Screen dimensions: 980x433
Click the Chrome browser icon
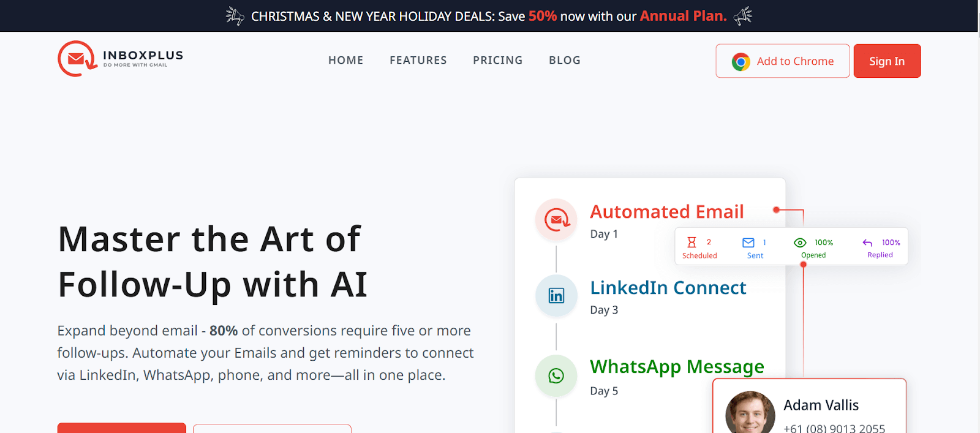pos(740,61)
